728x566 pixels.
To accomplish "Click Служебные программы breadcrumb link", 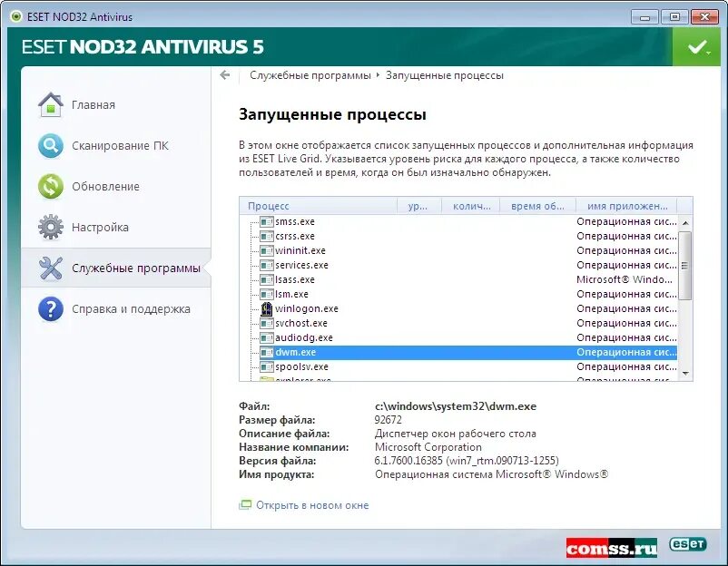I will coord(310,75).
